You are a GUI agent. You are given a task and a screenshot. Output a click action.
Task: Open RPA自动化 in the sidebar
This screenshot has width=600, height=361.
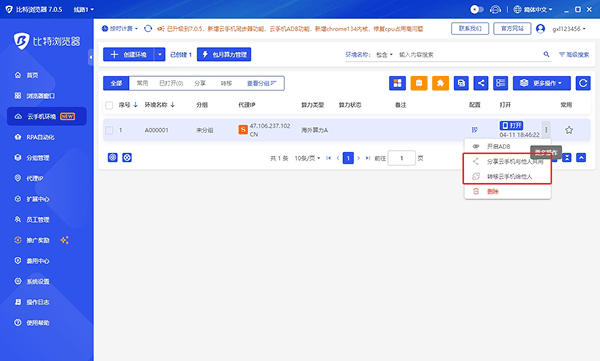pyautogui.click(x=34, y=137)
